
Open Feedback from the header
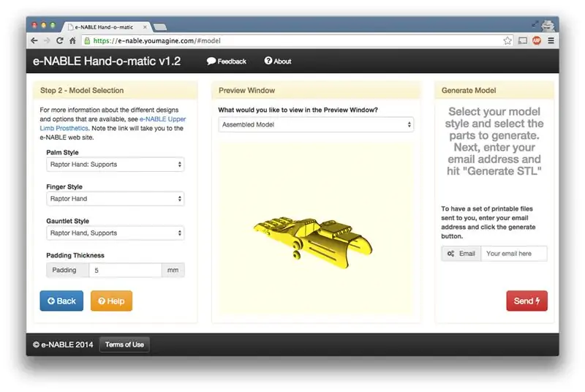coord(227,61)
